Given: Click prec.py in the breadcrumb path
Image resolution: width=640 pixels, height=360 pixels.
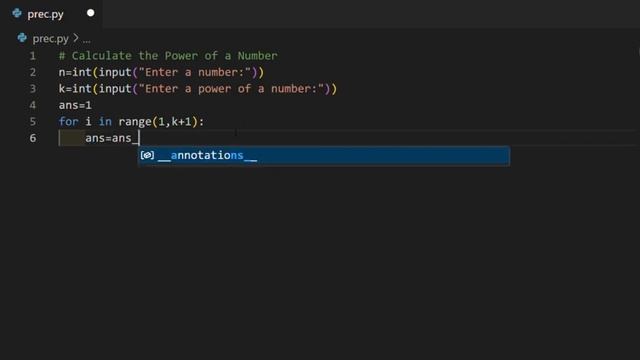Looking at the screenshot, I should 50,39.
